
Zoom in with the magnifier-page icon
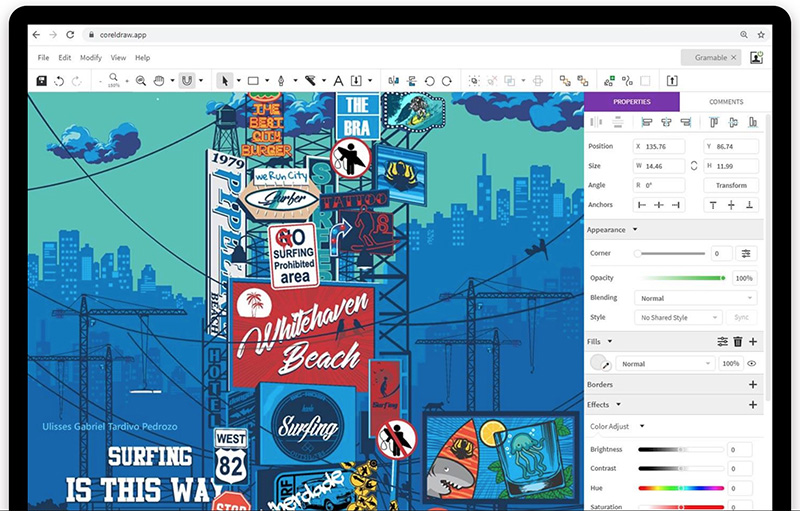(141, 81)
